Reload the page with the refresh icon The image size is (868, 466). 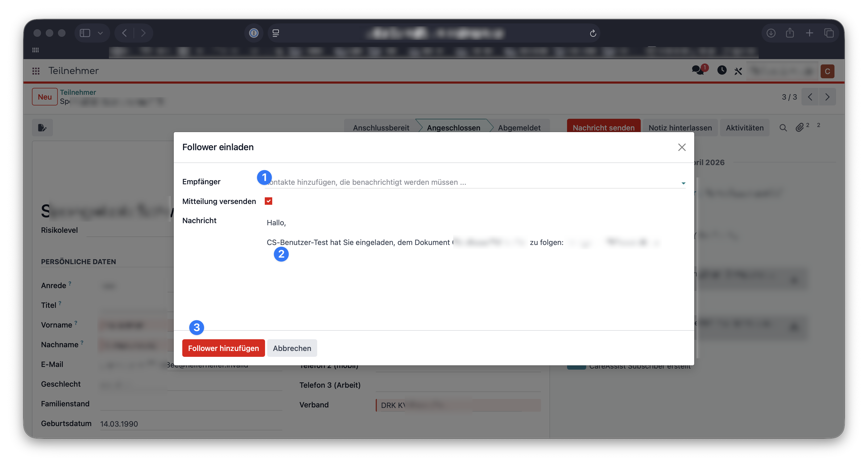(x=593, y=33)
